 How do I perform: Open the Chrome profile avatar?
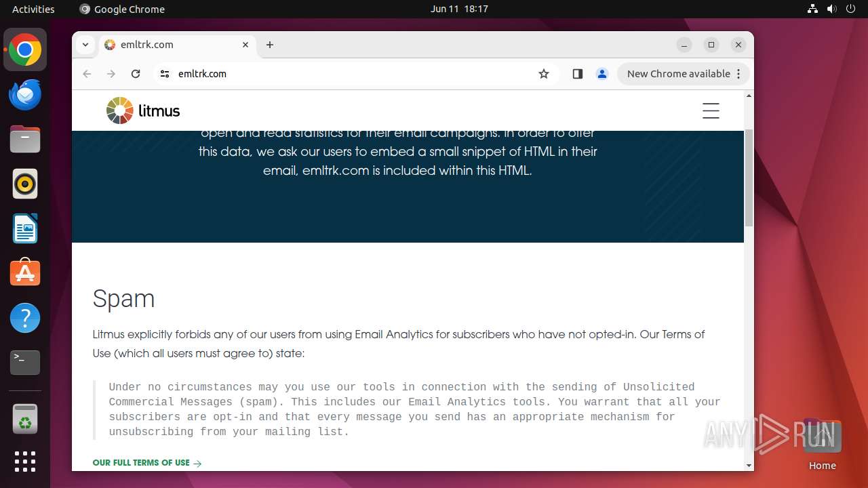[602, 74]
